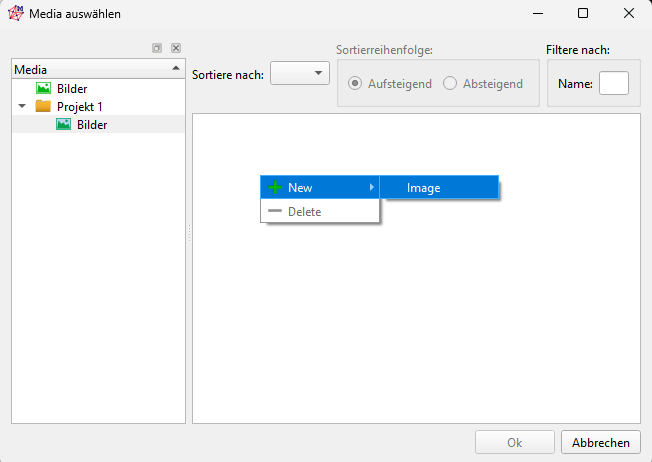Click the Media column header sort arrow
This screenshot has height=462, width=652.
[176, 69]
